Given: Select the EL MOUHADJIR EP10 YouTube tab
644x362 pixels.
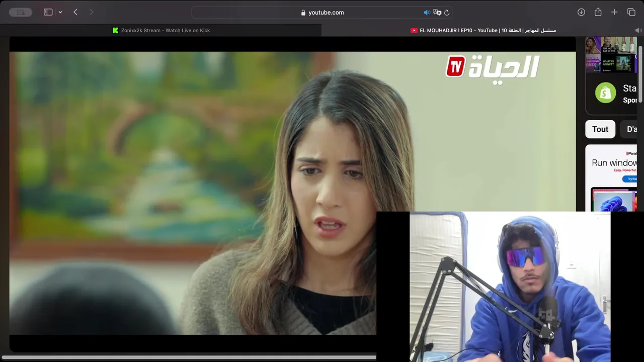Looking at the screenshot, I should pyautogui.click(x=483, y=30).
